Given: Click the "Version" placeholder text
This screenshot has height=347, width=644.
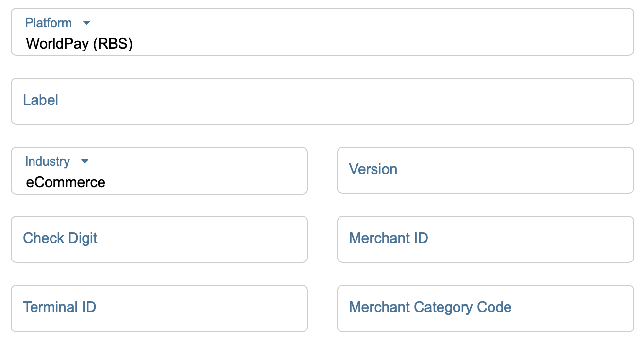Looking at the screenshot, I should coord(373,169).
